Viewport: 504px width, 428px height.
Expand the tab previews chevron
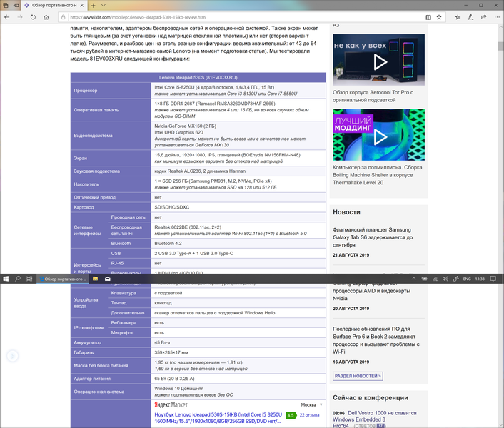104,6
